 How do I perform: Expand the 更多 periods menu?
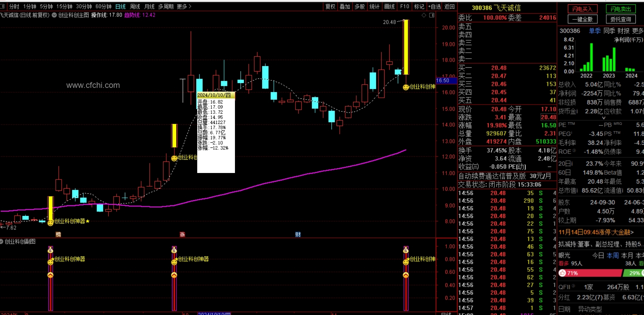click(x=184, y=6)
